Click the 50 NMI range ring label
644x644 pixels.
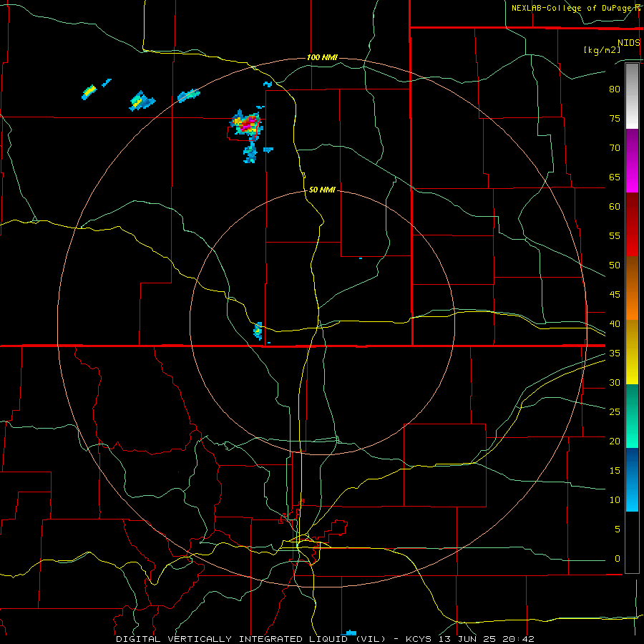coord(322,190)
